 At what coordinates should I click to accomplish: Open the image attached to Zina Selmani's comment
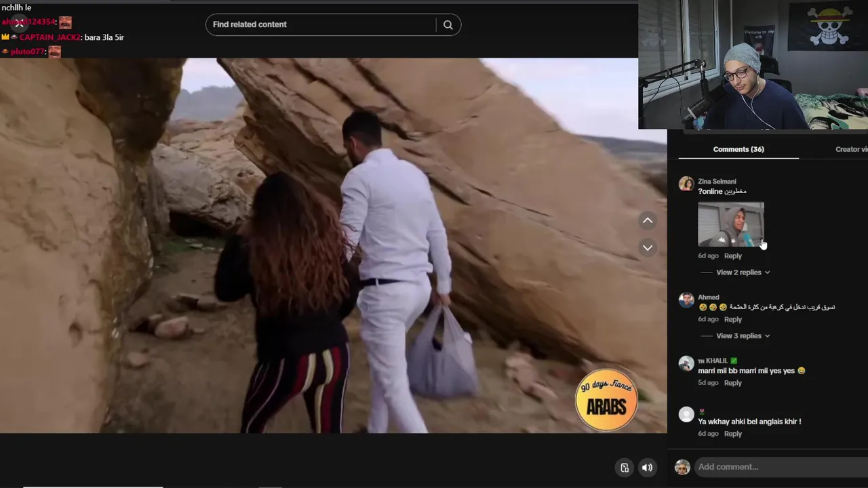(731, 224)
